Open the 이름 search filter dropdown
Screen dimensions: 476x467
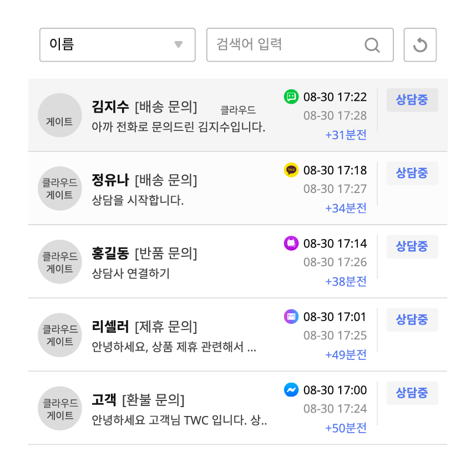(x=118, y=45)
